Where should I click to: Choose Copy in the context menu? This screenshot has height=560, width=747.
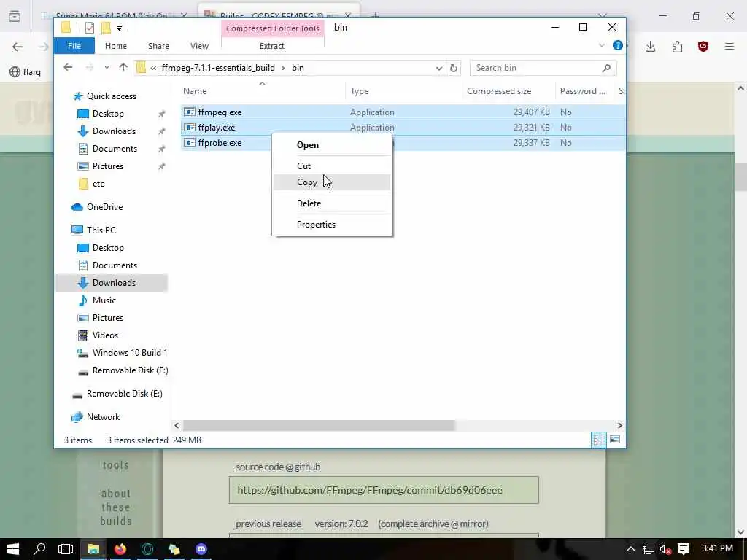332,182
